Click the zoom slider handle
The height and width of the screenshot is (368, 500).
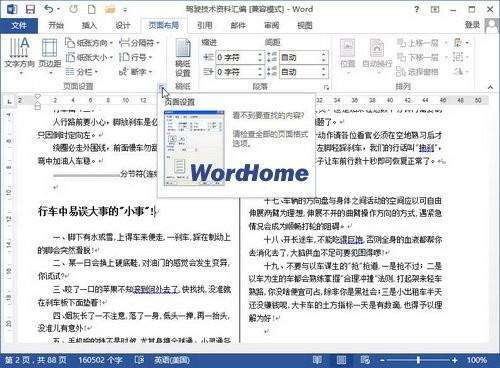click(418, 360)
